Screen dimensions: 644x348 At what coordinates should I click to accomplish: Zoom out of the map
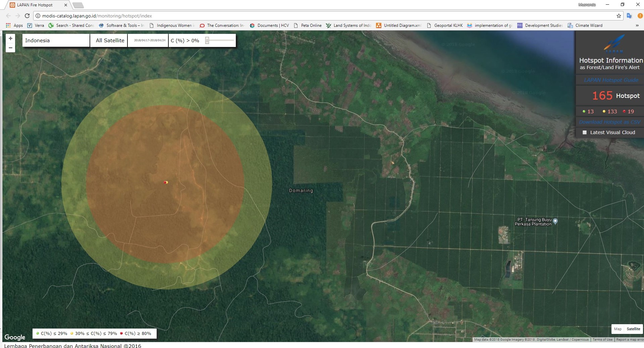pos(10,48)
